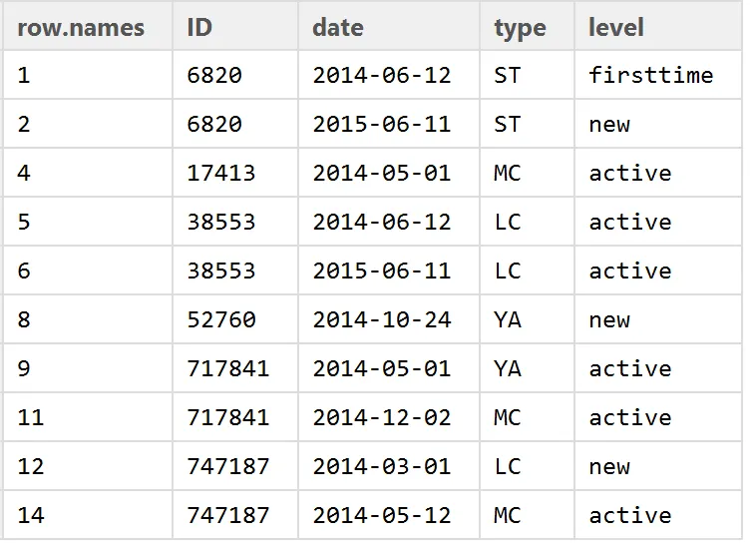The height and width of the screenshot is (547, 756).
Task: Select active level in row 4
Action: click(658, 173)
